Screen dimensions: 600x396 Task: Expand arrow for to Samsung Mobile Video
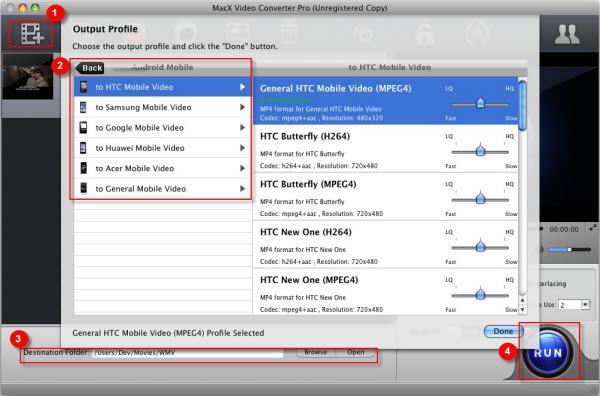[242, 107]
